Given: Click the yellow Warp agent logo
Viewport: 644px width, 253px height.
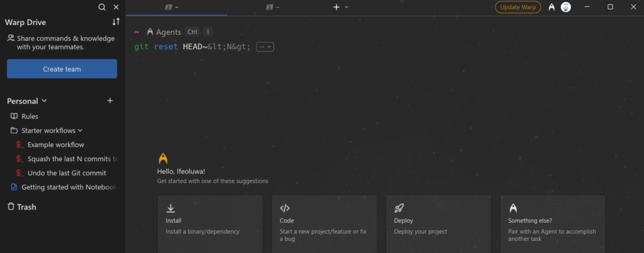Looking at the screenshot, I should point(163,159).
